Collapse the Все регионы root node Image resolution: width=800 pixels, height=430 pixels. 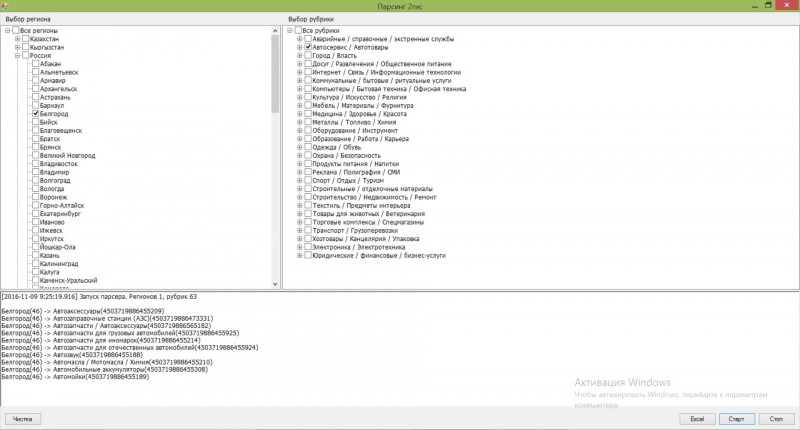pyautogui.click(x=8, y=31)
